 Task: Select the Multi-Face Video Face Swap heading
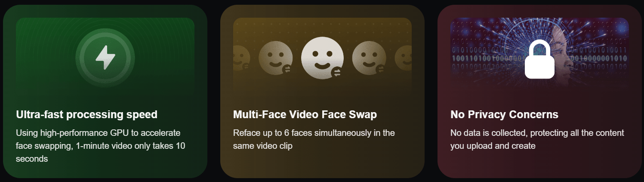coord(305,115)
